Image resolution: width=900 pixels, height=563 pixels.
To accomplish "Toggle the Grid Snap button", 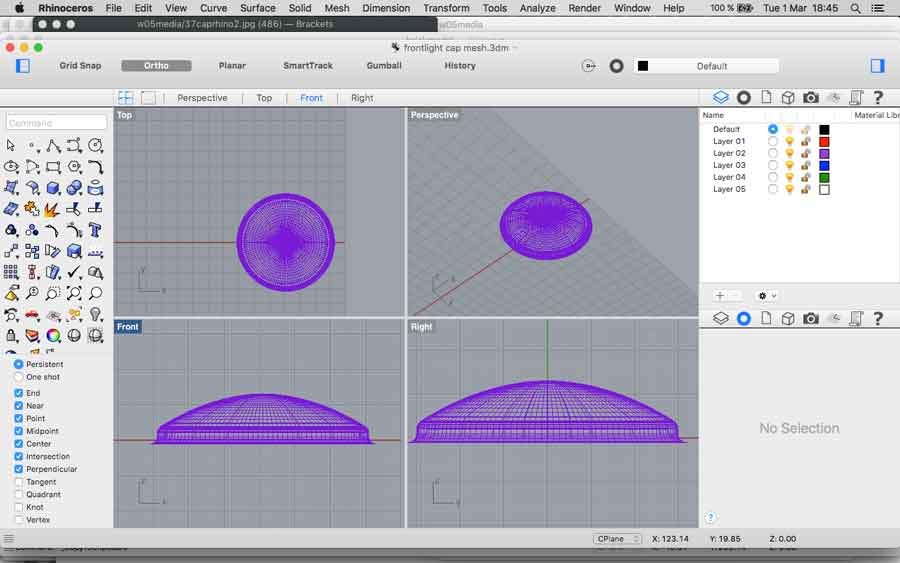I will pos(80,66).
